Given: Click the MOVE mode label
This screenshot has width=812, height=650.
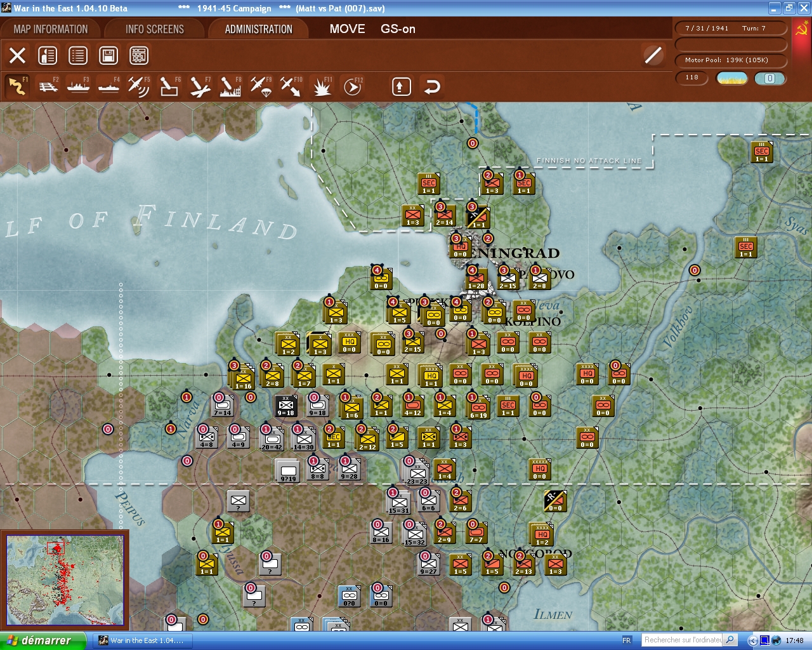Looking at the screenshot, I should 347,29.
